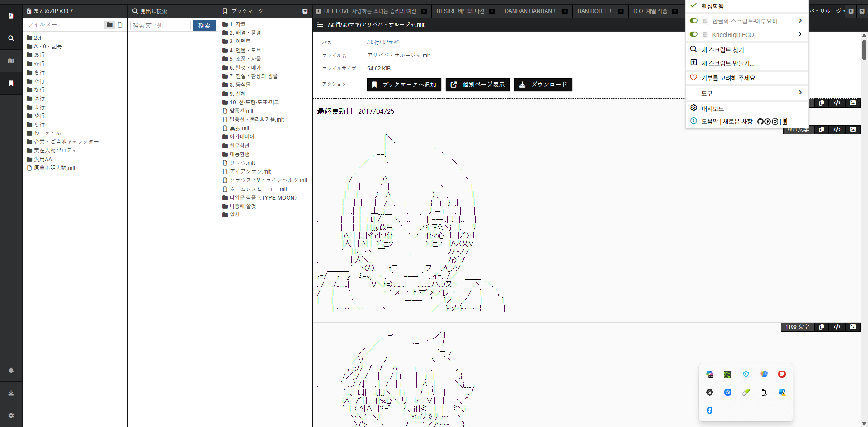Screen dimensions: 868x427
Task: Toggle 활성화됨 enabled checkmark
Action: point(693,5)
